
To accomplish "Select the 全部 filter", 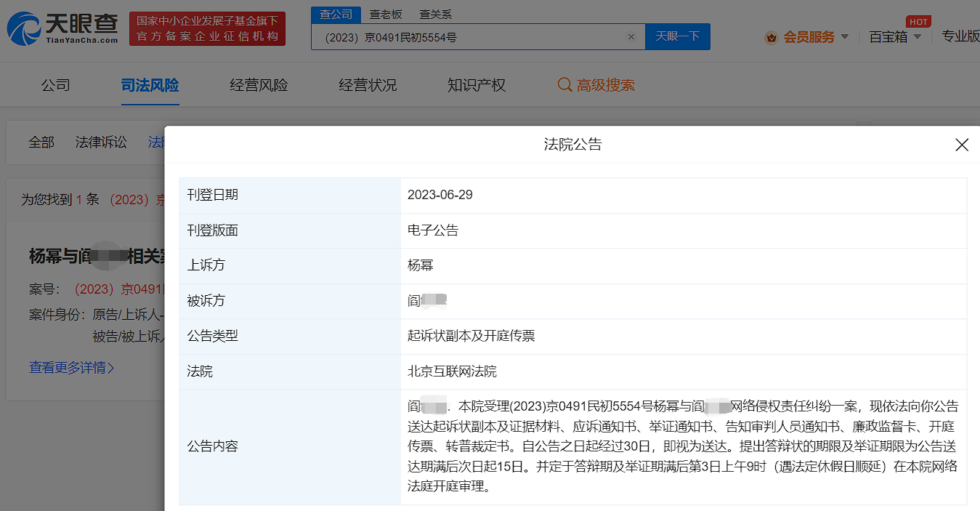I will tap(41, 142).
